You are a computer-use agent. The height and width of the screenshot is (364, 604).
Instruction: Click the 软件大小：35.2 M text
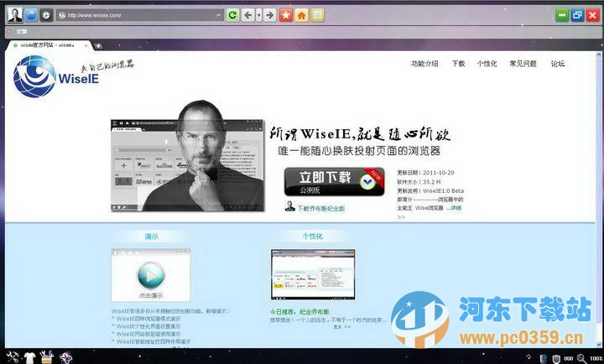(x=419, y=182)
